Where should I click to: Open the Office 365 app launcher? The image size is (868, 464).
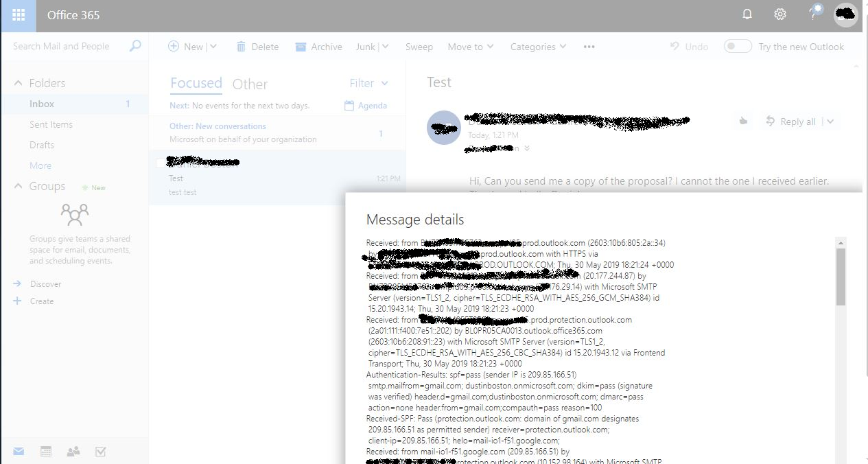(x=19, y=15)
